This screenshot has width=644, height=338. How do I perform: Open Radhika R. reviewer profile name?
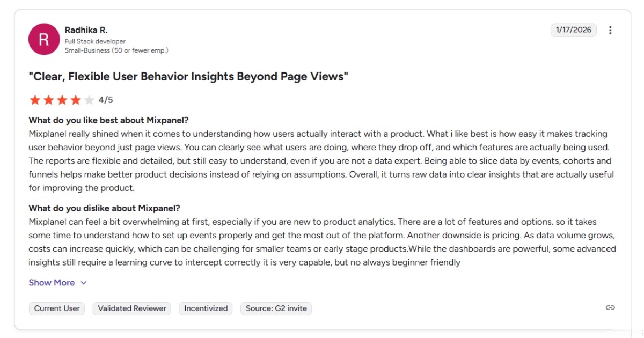[86, 30]
